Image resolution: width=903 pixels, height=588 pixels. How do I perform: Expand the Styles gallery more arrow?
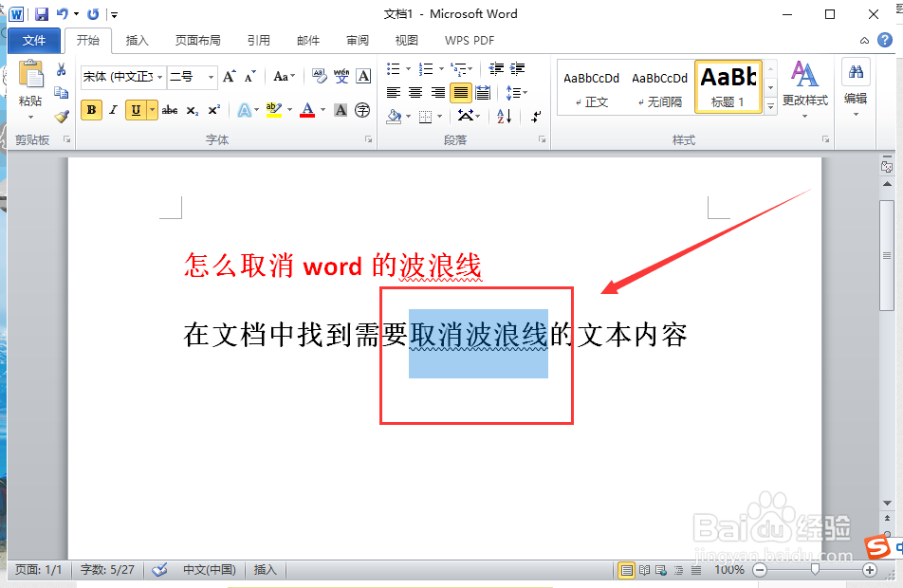(x=770, y=106)
